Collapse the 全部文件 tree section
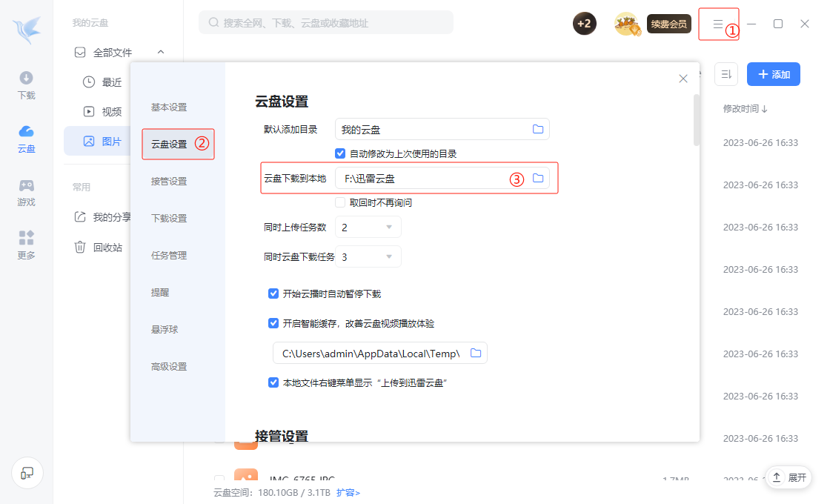Screen dimensions: 830x504 coord(161,52)
